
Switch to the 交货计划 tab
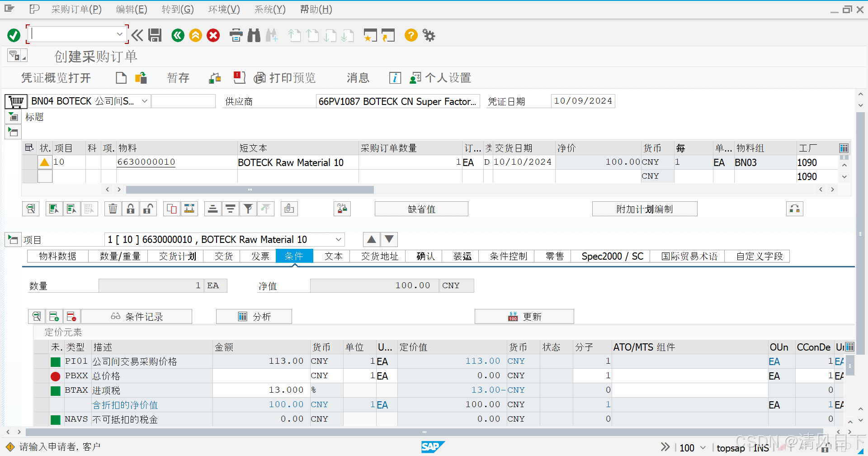177,256
